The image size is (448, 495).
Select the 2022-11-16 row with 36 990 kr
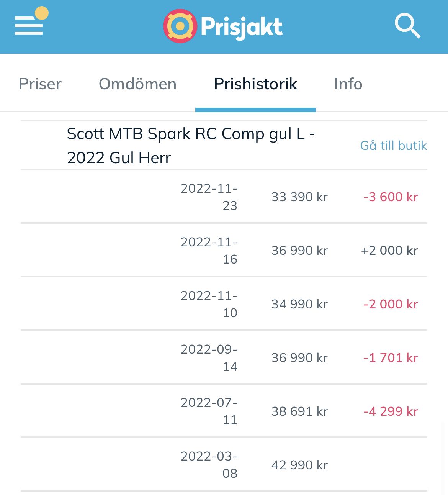click(224, 250)
